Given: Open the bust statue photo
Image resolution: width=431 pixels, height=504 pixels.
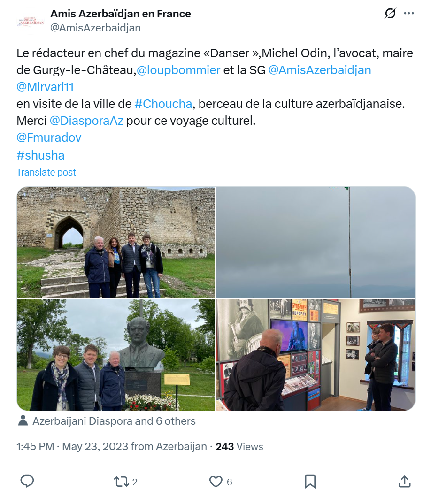Looking at the screenshot, I should 116,355.
